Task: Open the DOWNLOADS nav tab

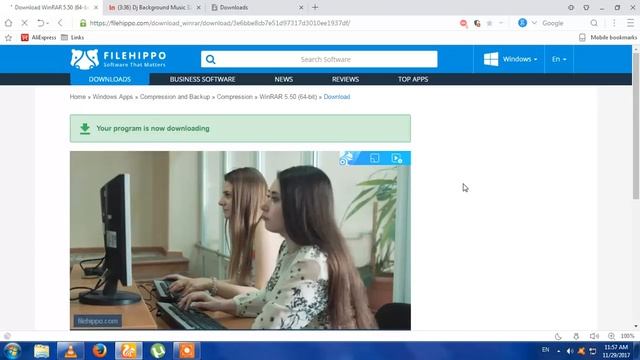Action: click(110, 79)
